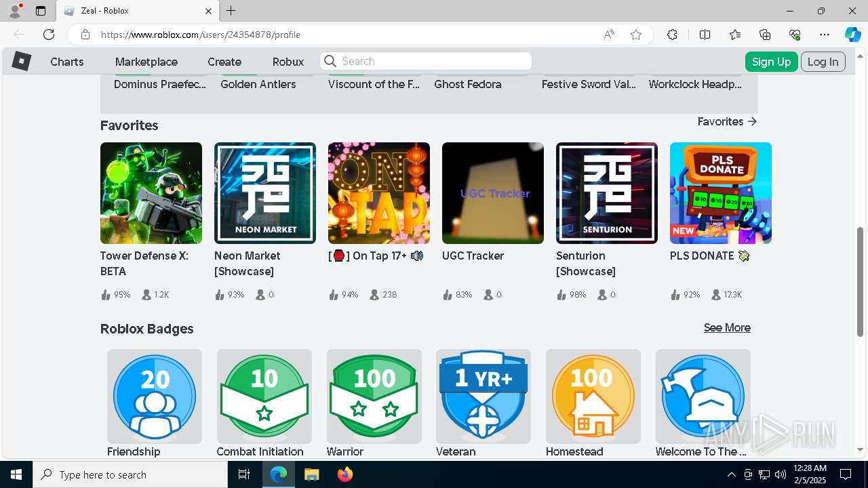Click the On Tap 17+ title

[376, 256]
